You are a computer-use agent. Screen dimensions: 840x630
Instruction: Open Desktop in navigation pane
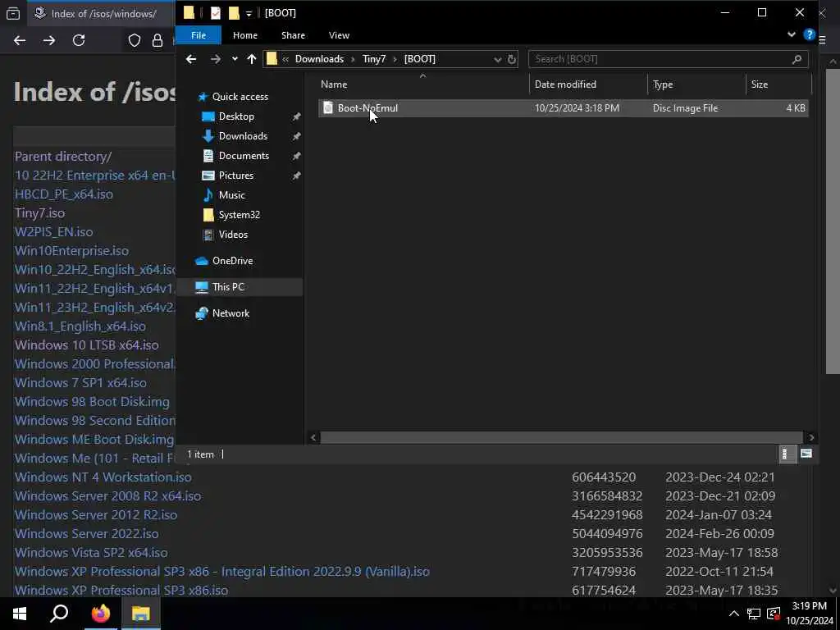pos(235,116)
